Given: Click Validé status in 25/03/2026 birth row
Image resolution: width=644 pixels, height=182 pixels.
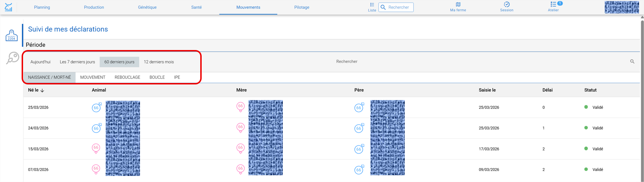Looking at the screenshot, I should [x=598, y=107].
